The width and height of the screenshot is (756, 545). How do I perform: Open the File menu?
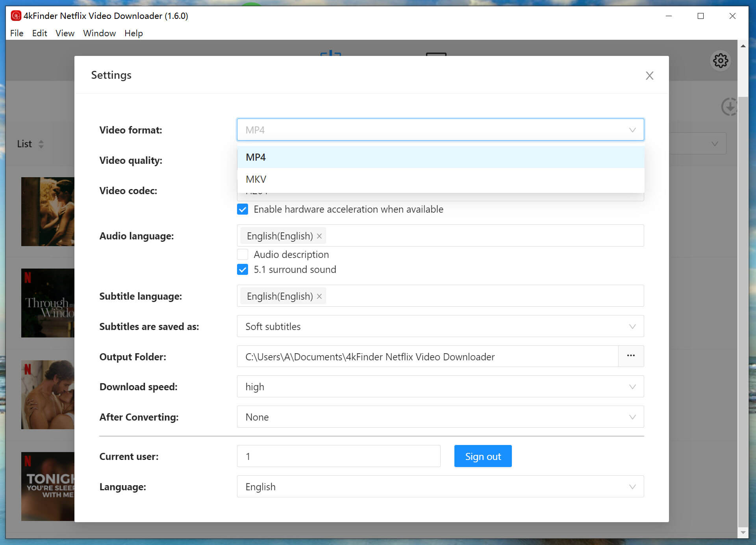click(17, 33)
